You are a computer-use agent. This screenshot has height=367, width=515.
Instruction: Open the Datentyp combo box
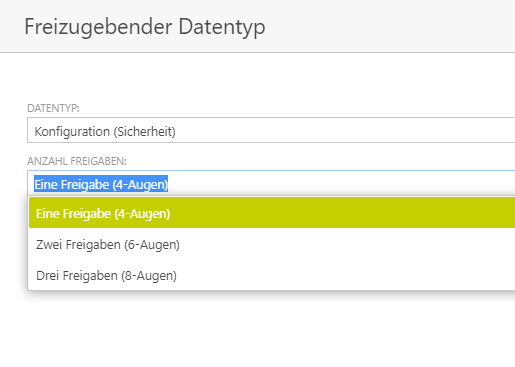[271, 130]
